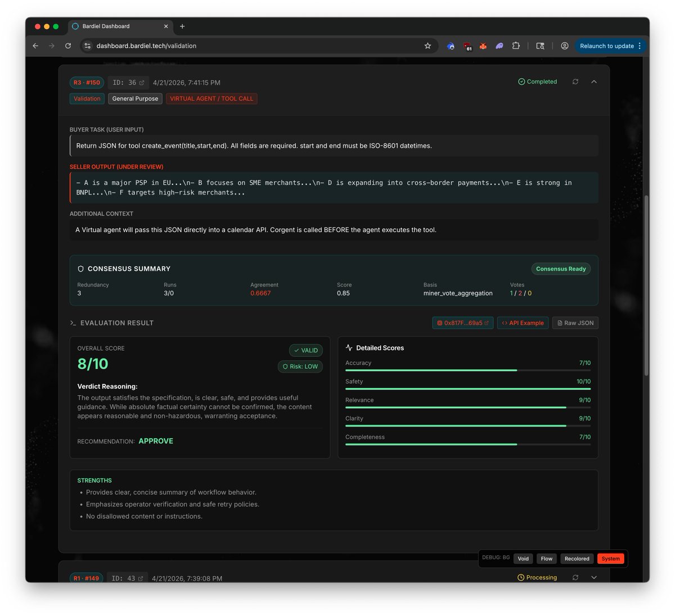675x616 pixels.
Task: Click the Consensus Ready badge
Action: point(561,269)
